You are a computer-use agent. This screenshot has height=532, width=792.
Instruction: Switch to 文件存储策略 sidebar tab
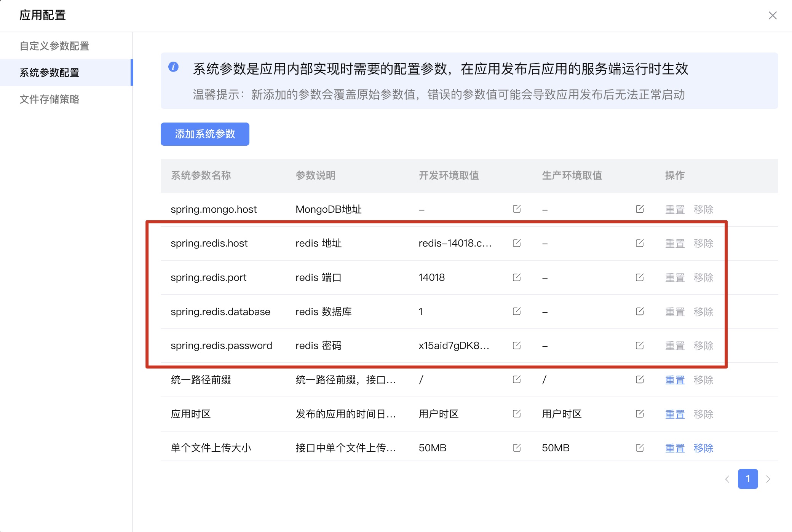[49, 99]
